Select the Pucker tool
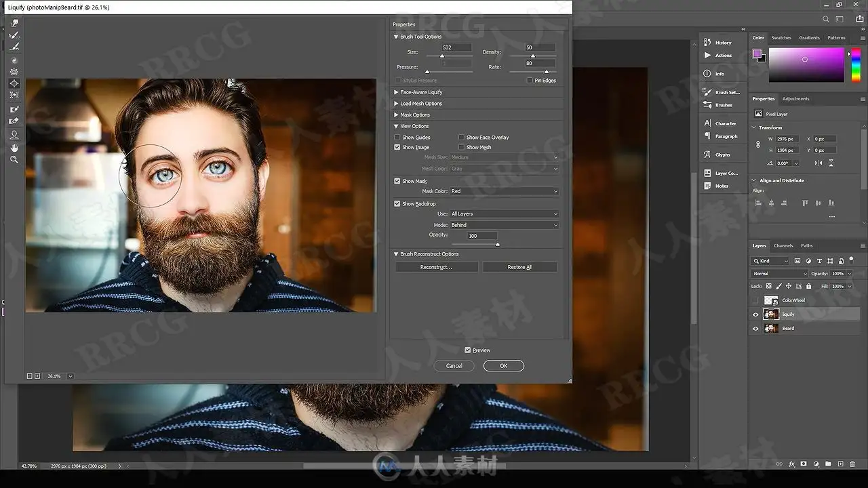 [x=14, y=72]
